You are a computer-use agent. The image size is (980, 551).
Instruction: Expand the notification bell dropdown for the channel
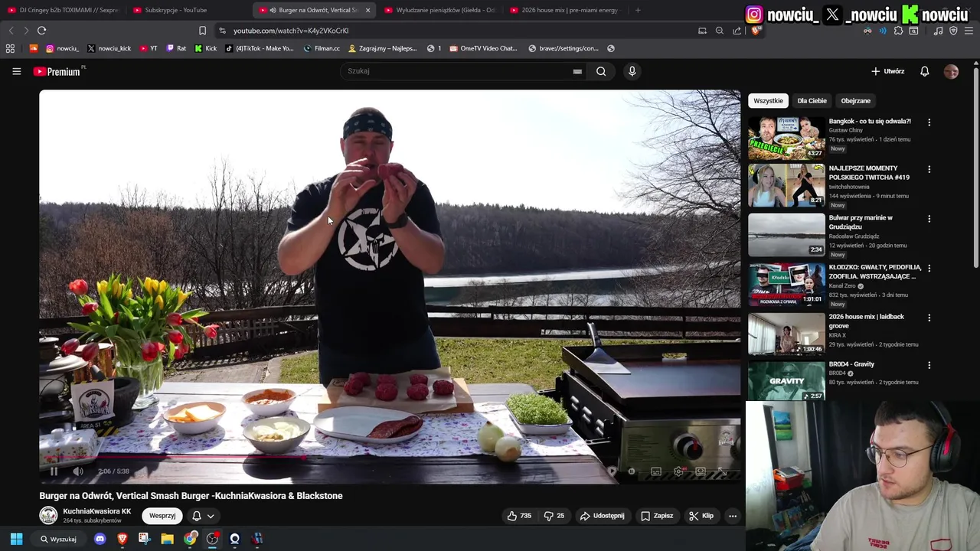click(203, 516)
